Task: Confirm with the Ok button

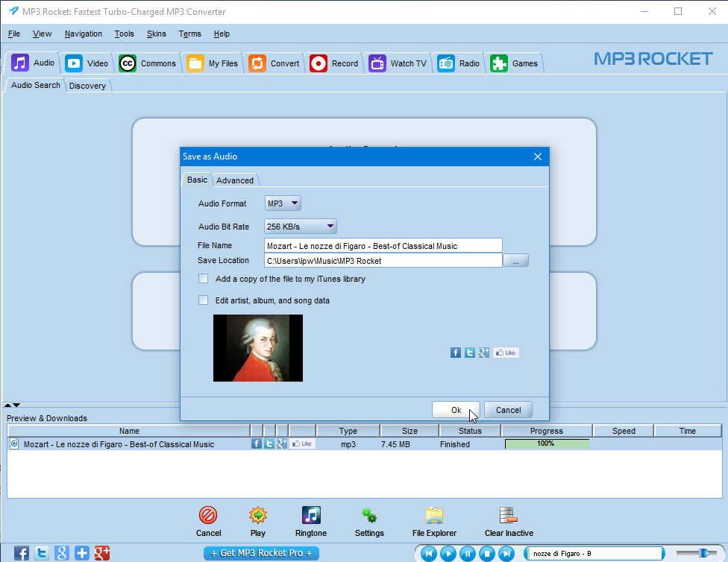Action: coord(456,410)
